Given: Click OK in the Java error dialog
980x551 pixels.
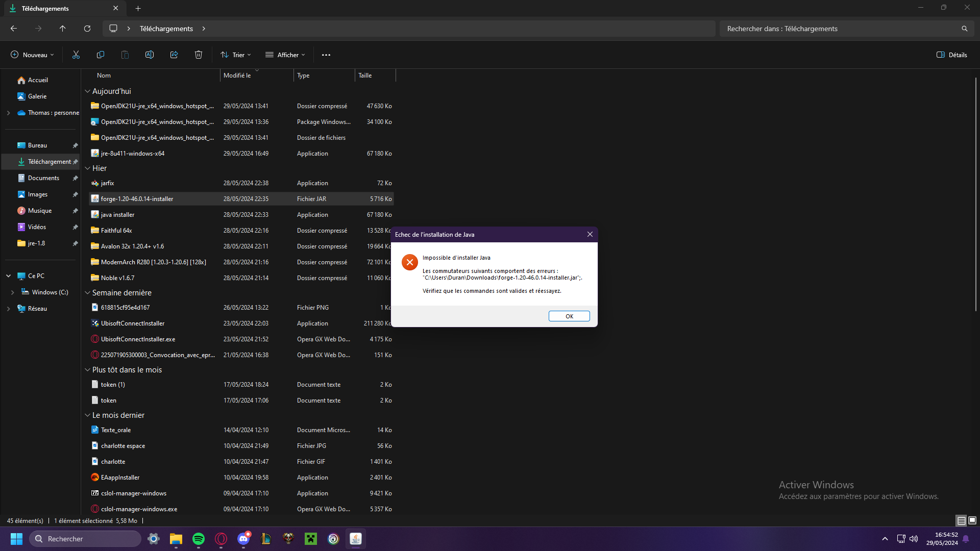Looking at the screenshot, I should coord(569,316).
